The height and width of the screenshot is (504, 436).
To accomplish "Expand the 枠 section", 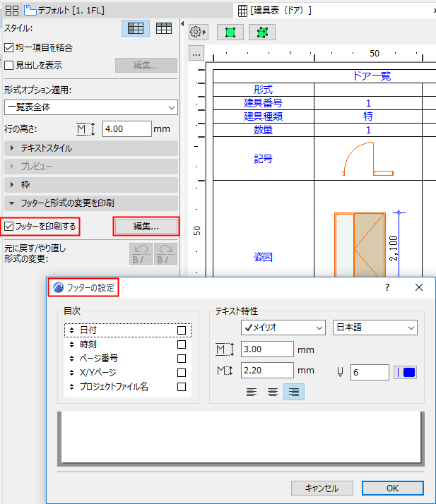I will pyautogui.click(x=91, y=185).
